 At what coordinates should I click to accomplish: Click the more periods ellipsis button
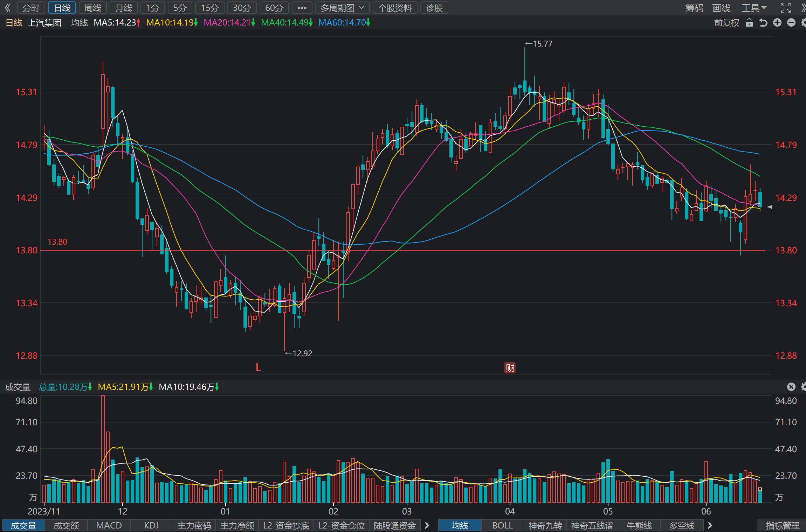point(302,8)
